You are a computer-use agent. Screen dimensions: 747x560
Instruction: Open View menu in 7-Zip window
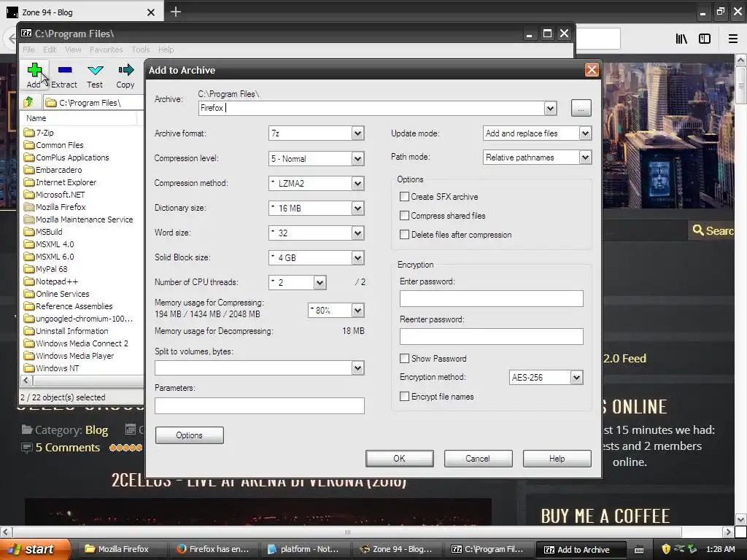[x=73, y=50]
